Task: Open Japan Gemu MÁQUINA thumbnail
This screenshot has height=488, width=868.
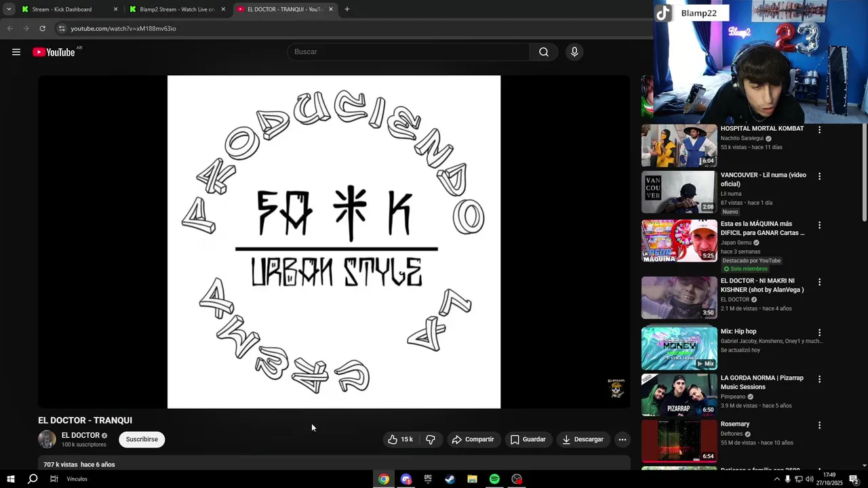Action: tap(679, 241)
